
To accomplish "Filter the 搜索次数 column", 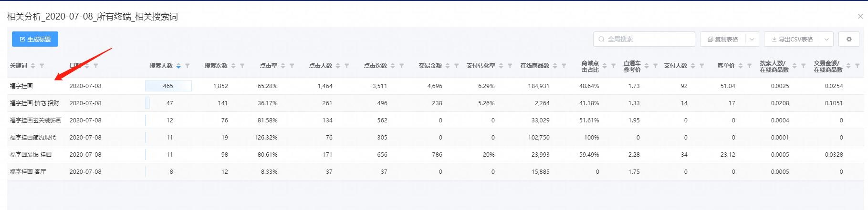I will point(242,66).
